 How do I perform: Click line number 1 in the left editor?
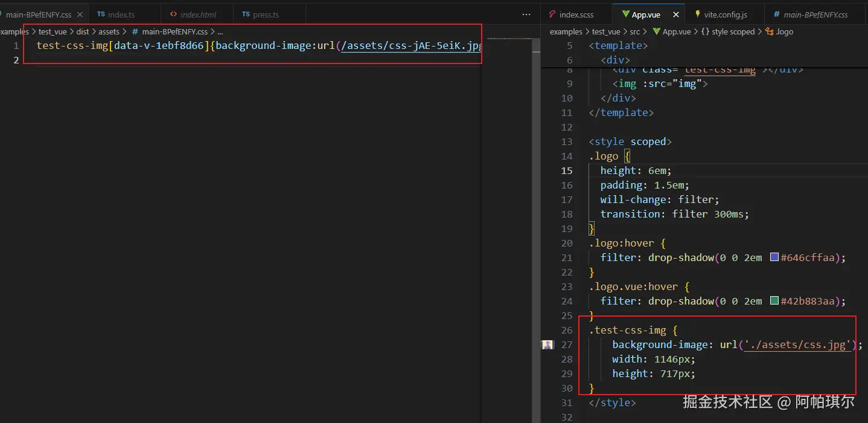coord(16,45)
